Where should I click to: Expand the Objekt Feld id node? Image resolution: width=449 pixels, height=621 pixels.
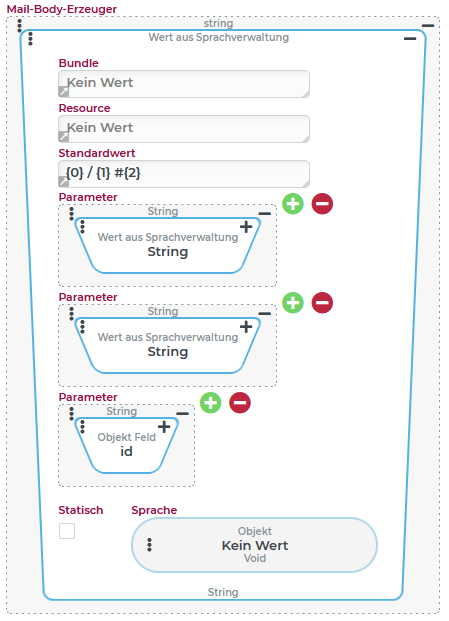tap(164, 427)
